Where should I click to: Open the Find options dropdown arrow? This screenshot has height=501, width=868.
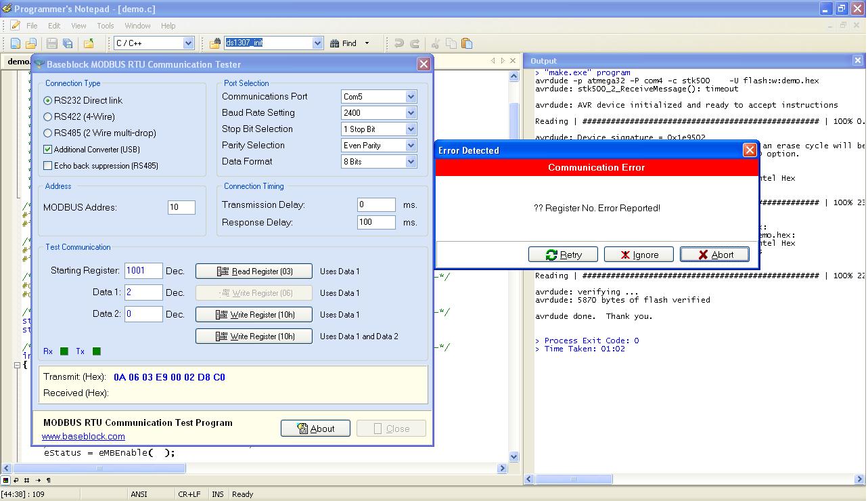[367, 43]
